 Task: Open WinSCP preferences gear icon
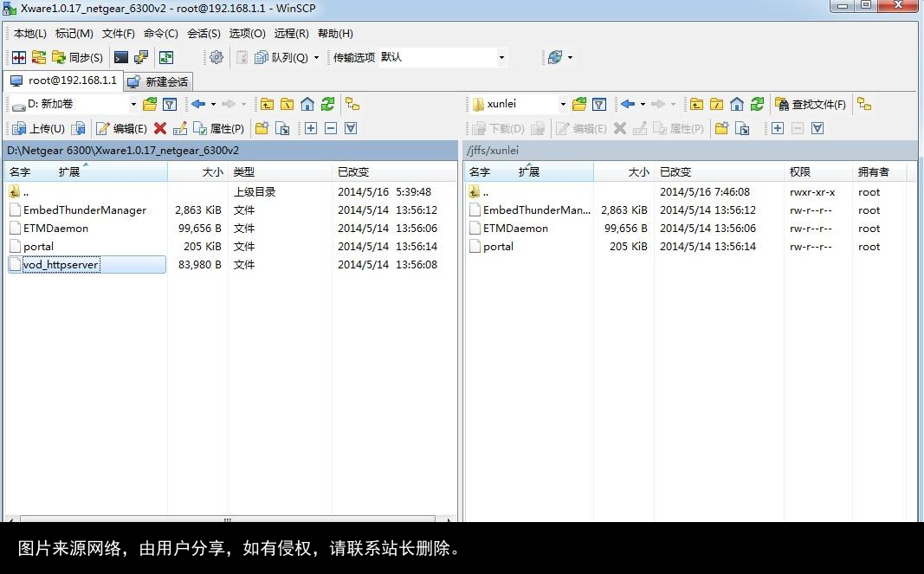(x=213, y=57)
